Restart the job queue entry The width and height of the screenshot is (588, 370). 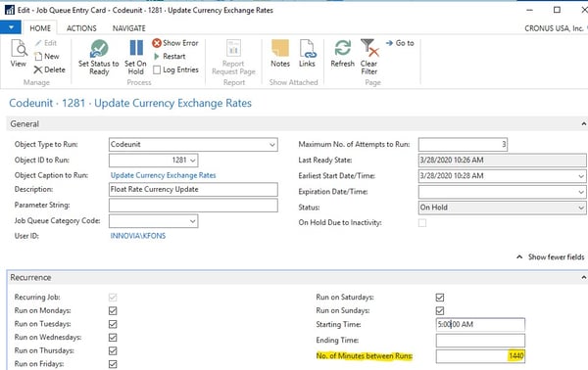[170, 56]
